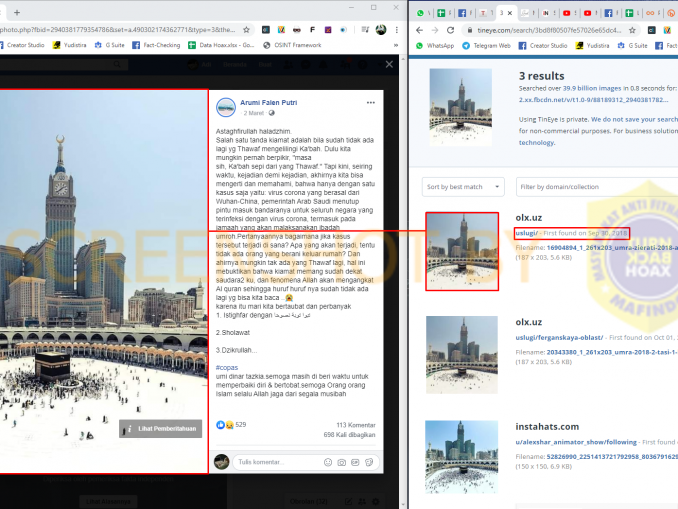Open second olx.uz result thumbnail

click(x=462, y=355)
